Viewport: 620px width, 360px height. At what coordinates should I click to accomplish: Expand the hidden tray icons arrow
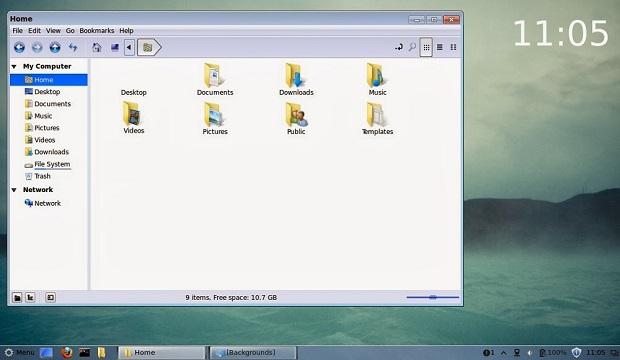click(x=503, y=352)
